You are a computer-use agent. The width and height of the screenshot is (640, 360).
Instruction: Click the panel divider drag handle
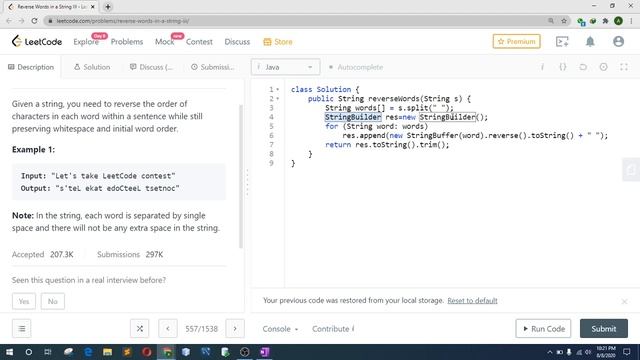click(247, 183)
